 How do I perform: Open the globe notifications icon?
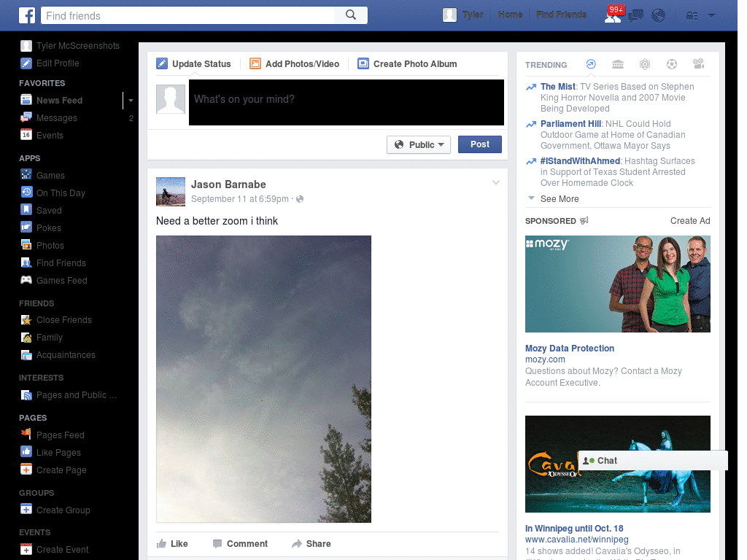click(x=658, y=15)
